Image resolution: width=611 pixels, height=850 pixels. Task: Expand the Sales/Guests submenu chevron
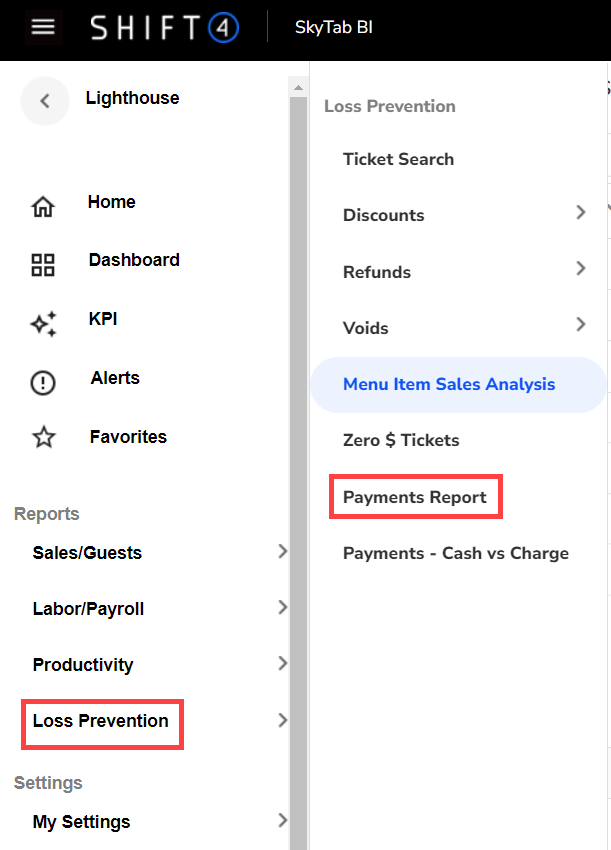click(282, 552)
